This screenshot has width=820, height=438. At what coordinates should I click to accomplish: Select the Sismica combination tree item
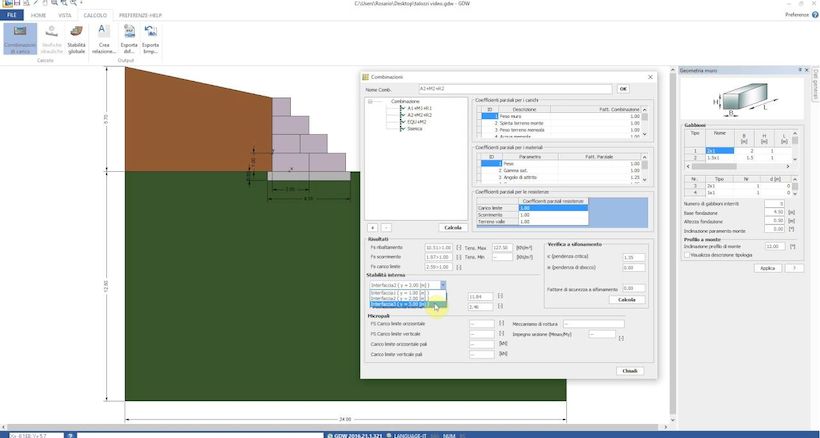click(414, 128)
